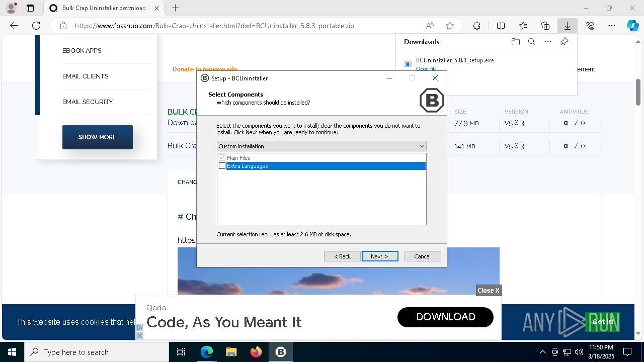Click the AdChoices triangle icon
Image resolution: width=644 pixels, height=362 pixels.
pyautogui.click(x=140, y=327)
